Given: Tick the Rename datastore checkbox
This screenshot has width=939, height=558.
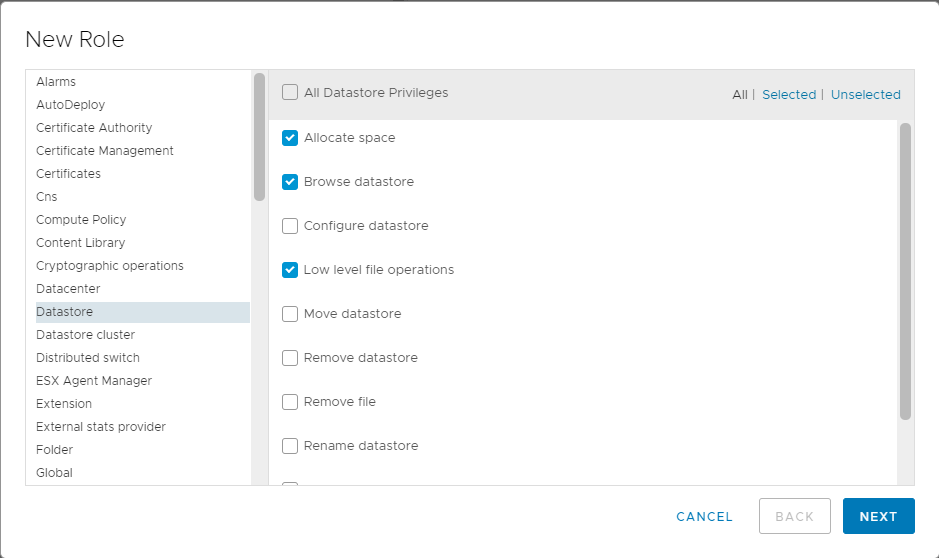Looking at the screenshot, I should pyautogui.click(x=290, y=446).
